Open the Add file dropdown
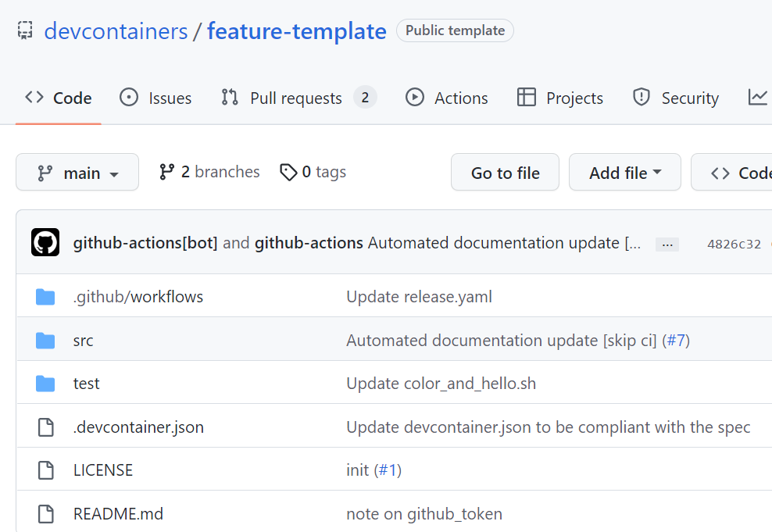 tap(624, 172)
